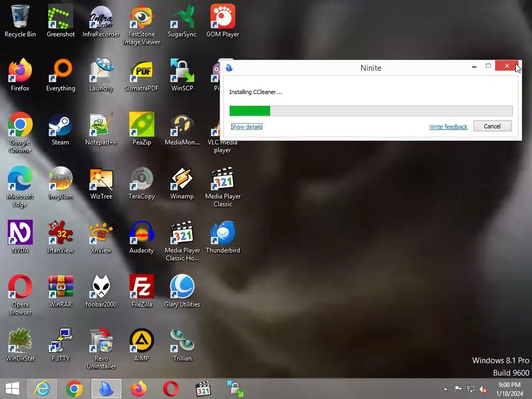This screenshot has width=532, height=399.
Task: Select the Glary Utilities desktop shortcut
Action: pos(182,291)
